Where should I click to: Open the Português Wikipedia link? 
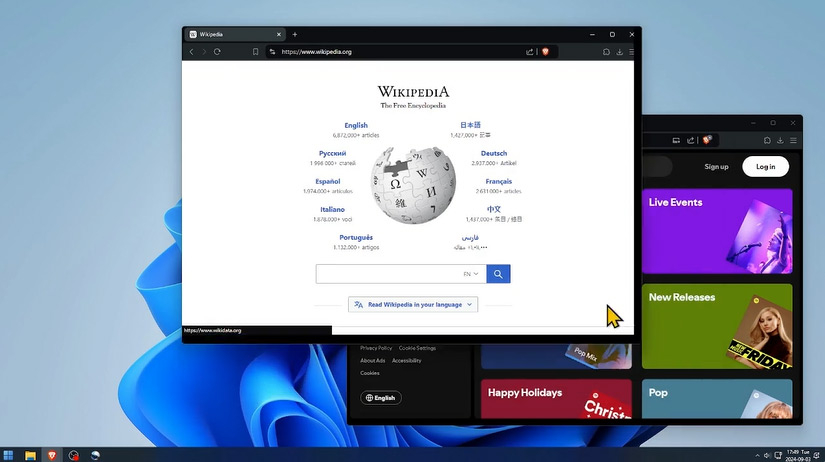(356, 237)
